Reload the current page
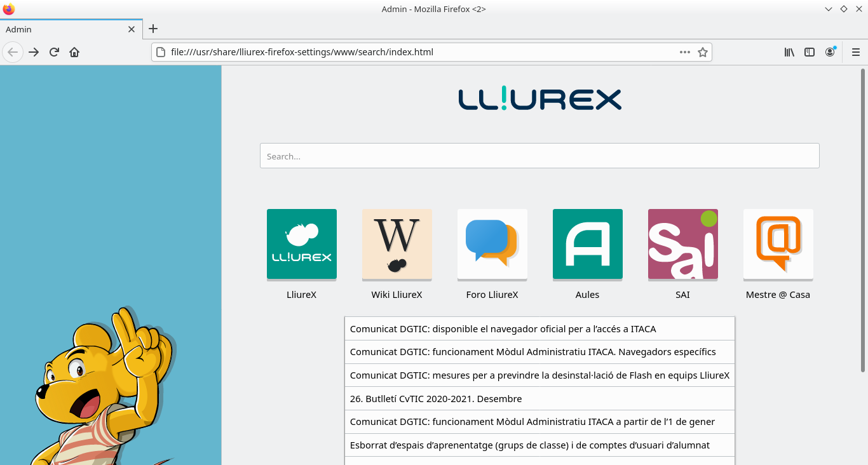 [x=54, y=52]
